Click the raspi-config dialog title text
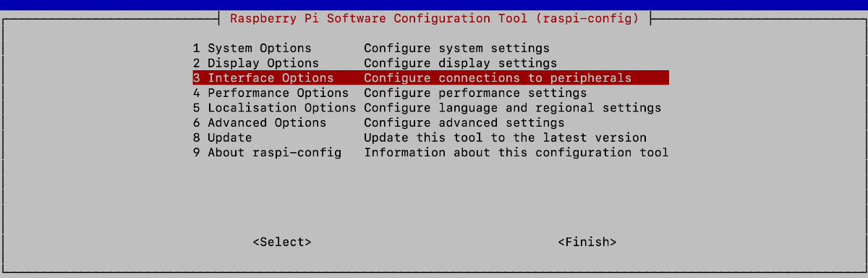This screenshot has height=278, width=868. [434, 18]
